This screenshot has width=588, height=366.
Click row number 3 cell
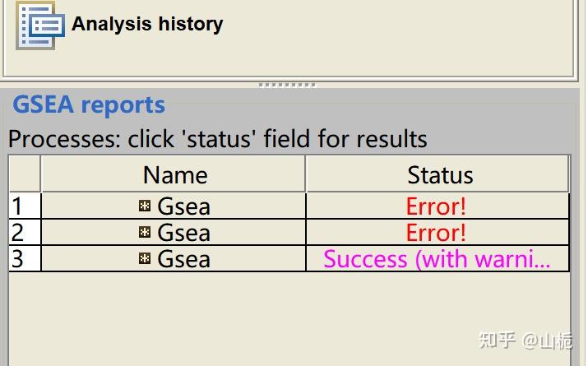(24, 258)
